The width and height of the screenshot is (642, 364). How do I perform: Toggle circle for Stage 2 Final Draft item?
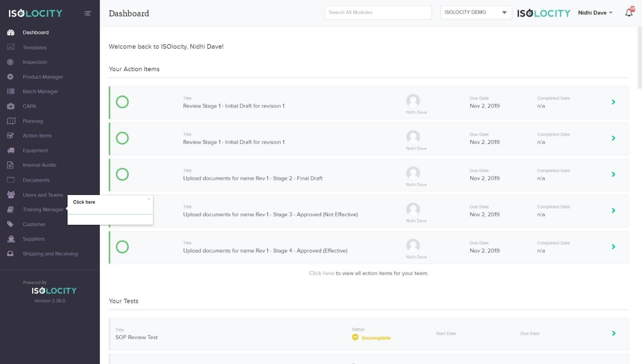point(122,174)
